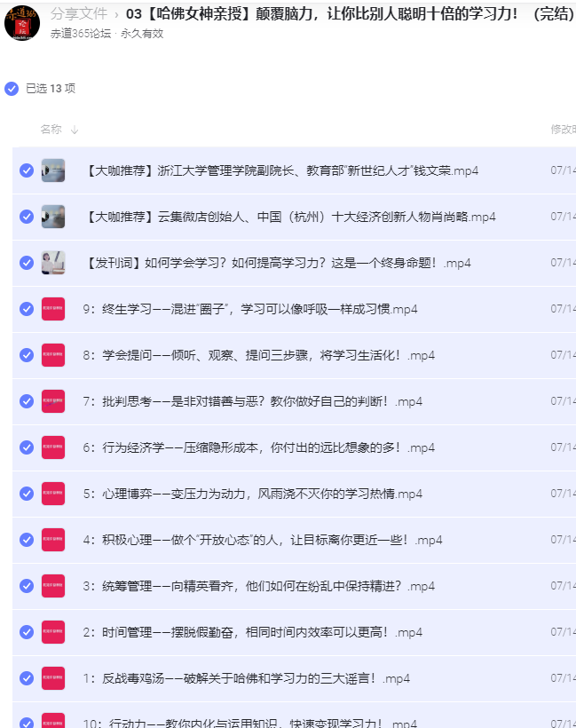Click the 03【哈佛女神亲授】 folder title

click(x=351, y=14)
